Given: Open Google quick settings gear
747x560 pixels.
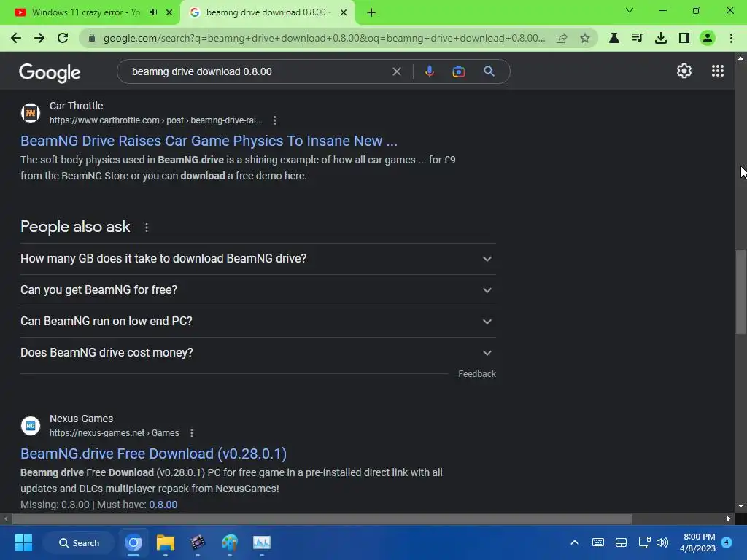Looking at the screenshot, I should pyautogui.click(x=684, y=71).
